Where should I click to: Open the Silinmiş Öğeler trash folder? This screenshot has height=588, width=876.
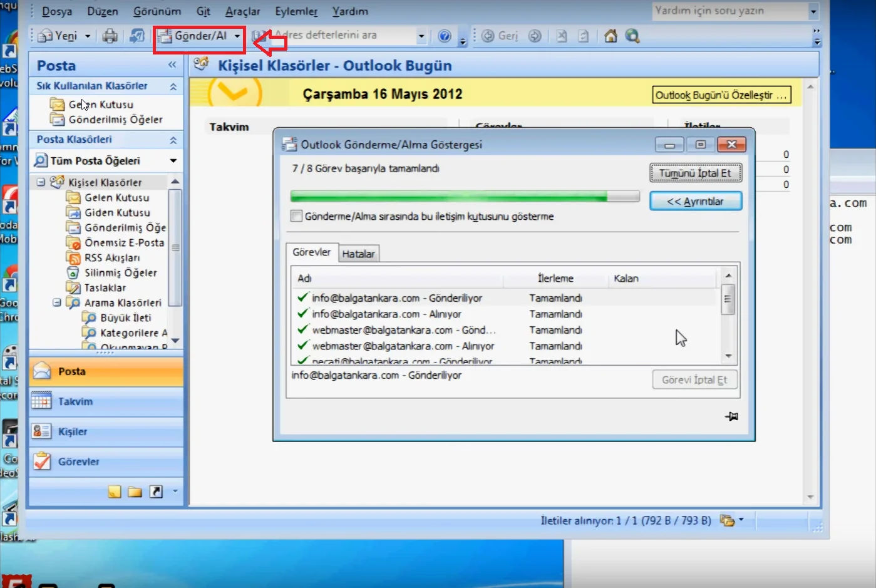(x=120, y=273)
